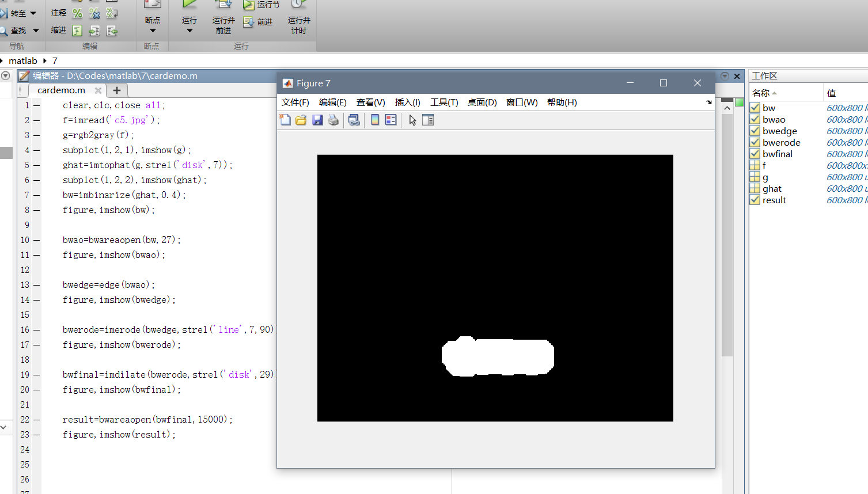Screen dimensions: 868x494
Task: Click the green code-status square indicator
Action: 739,102
